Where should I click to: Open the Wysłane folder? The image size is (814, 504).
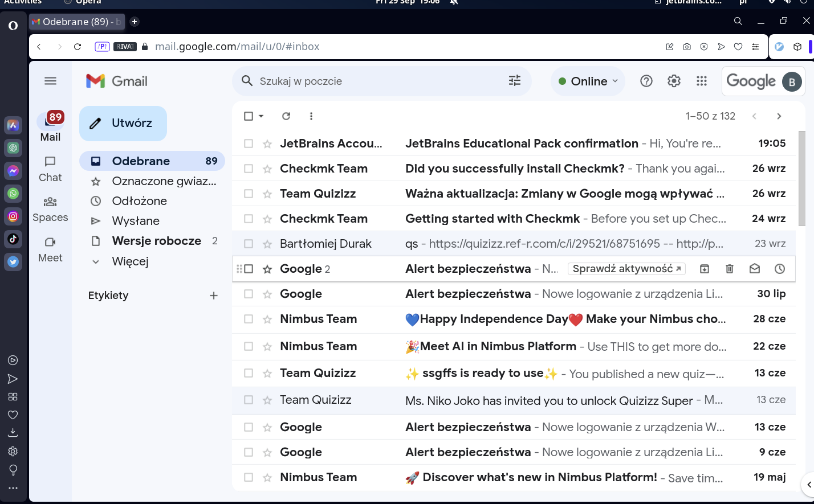[152, 221]
